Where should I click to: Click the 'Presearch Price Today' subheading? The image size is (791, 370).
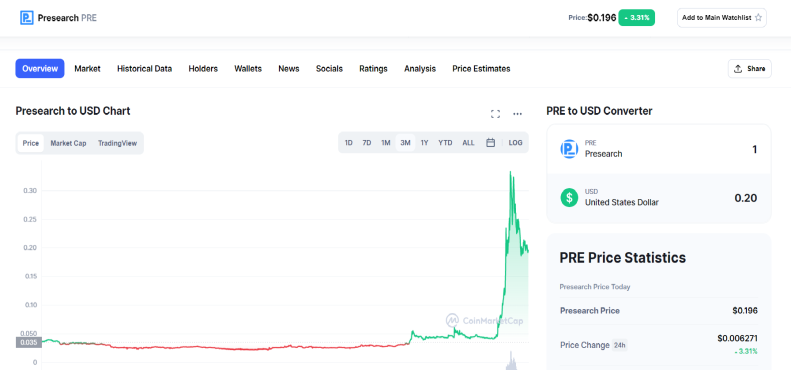point(595,287)
